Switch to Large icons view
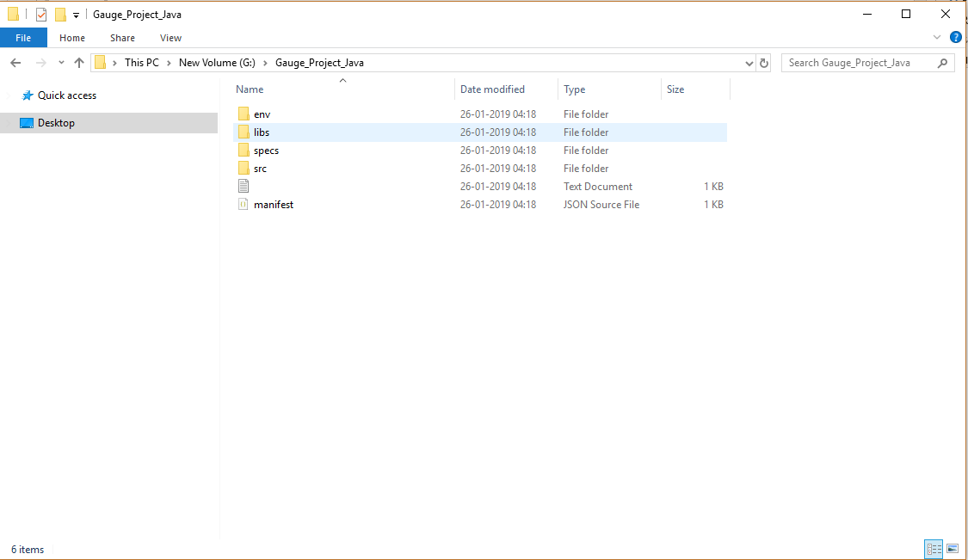Image resolution: width=968 pixels, height=560 pixels. coord(953,549)
